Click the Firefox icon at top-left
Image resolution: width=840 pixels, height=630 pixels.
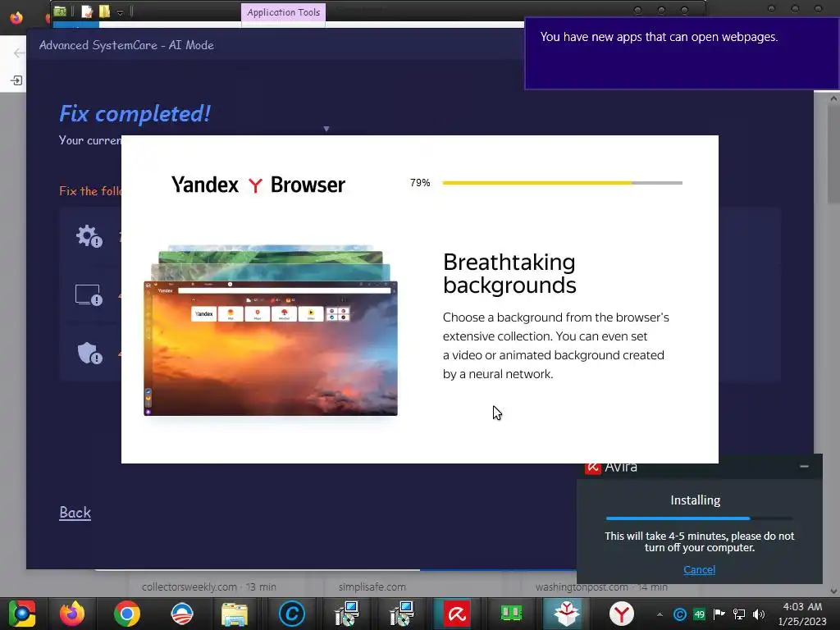coord(16,18)
